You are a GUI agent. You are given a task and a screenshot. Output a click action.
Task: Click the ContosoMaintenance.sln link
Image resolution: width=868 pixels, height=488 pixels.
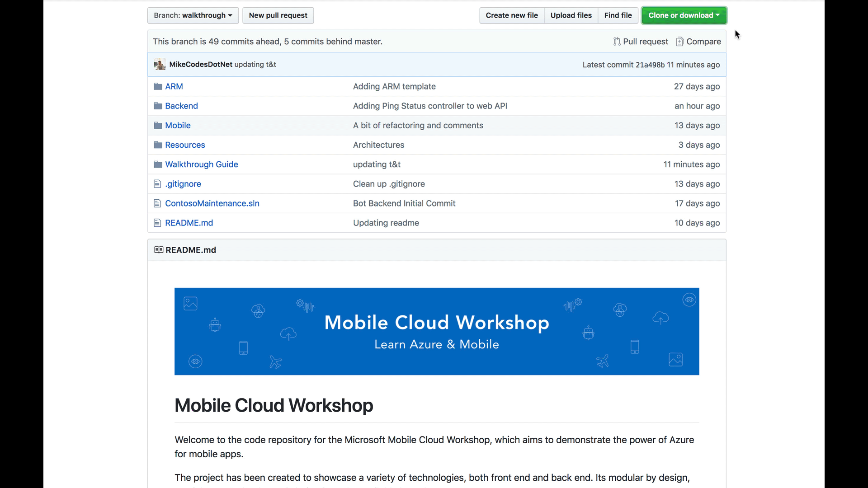212,203
